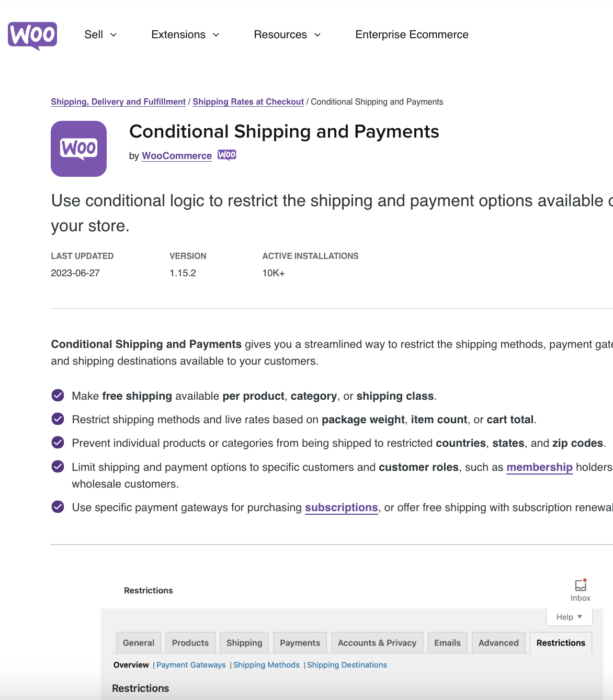Expand the Sell menu
Viewport: 613px width, 700px height.
point(100,35)
